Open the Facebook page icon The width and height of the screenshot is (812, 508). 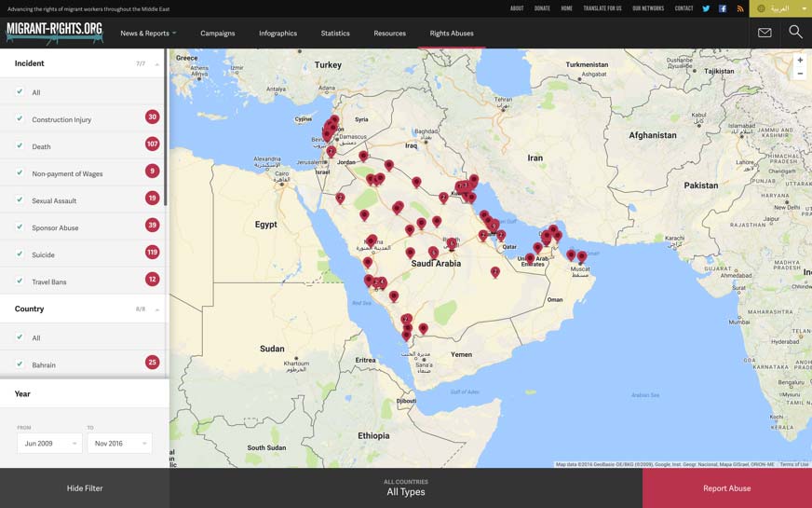point(723,8)
